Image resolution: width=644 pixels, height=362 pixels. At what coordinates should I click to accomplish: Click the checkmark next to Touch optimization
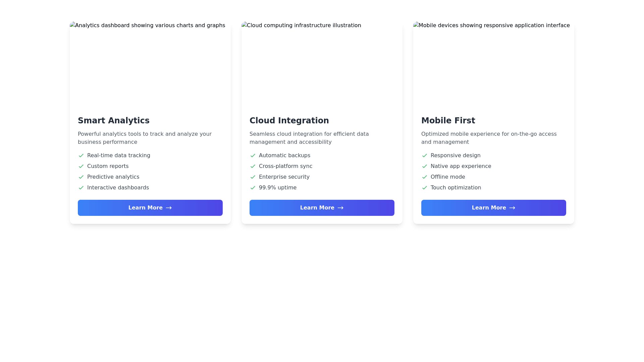pos(424,188)
